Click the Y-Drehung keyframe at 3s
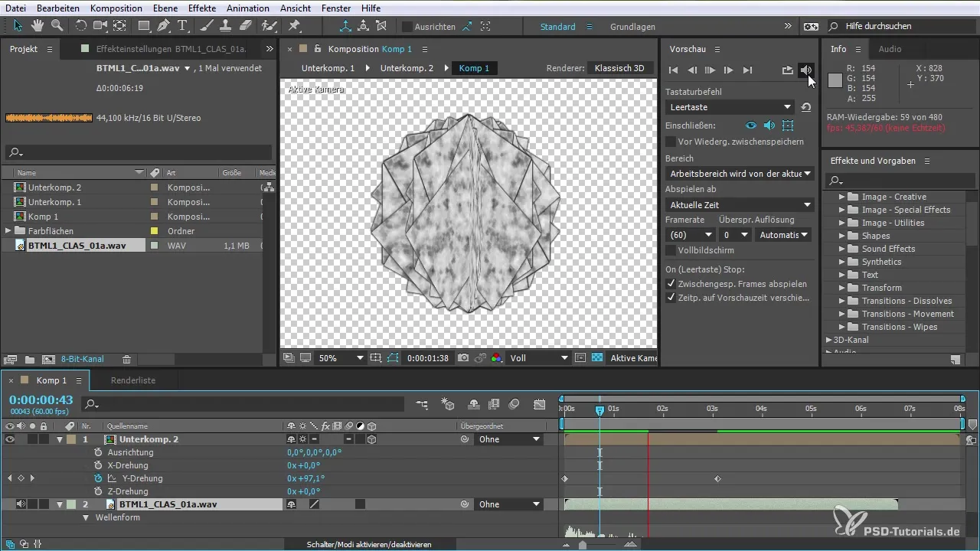This screenshot has width=980, height=551. pyautogui.click(x=717, y=479)
